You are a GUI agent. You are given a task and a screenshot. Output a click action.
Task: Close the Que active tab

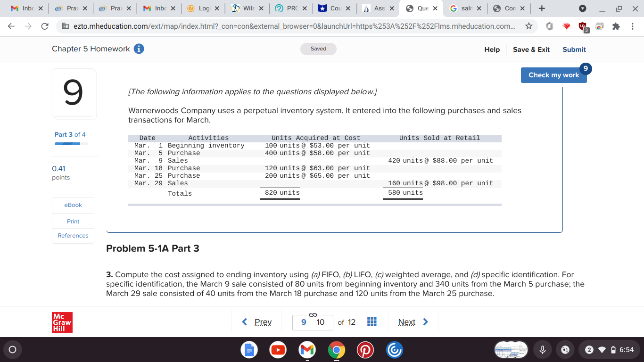click(435, 8)
